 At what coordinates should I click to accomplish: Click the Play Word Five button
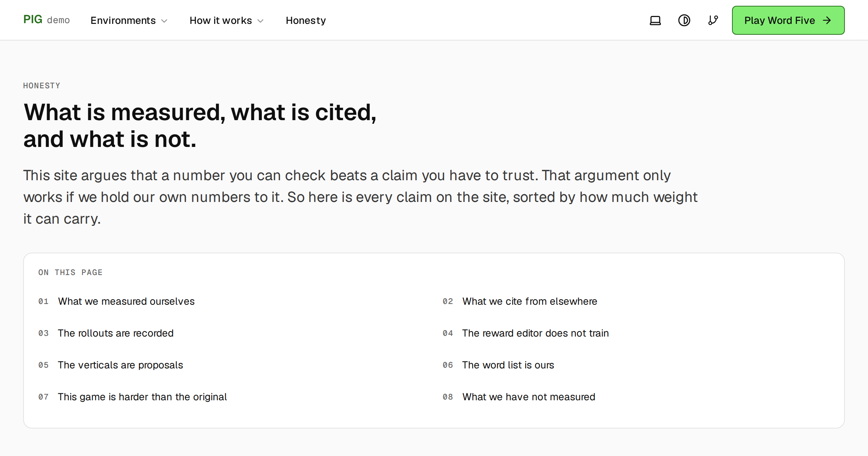(x=788, y=20)
